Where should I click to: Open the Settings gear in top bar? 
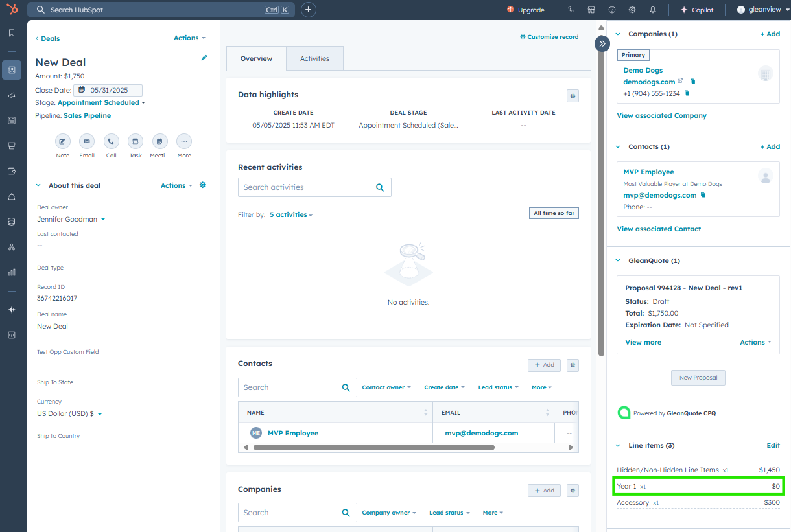coord(632,10)
